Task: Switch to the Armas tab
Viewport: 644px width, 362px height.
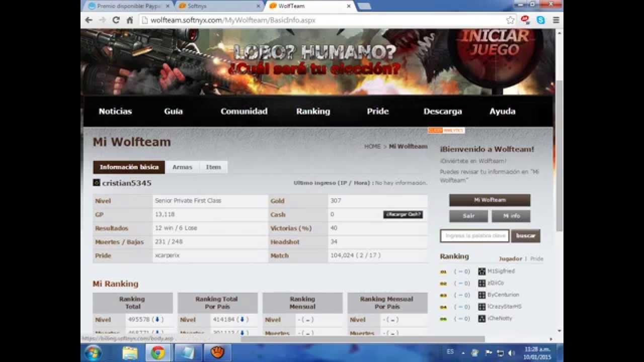Action: pyautogui.click(x=182, y=167)
